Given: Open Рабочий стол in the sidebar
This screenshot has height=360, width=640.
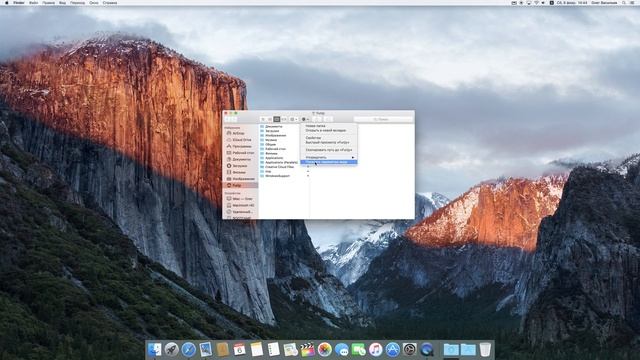Looking at the screenshot, I should coord(243,153).
